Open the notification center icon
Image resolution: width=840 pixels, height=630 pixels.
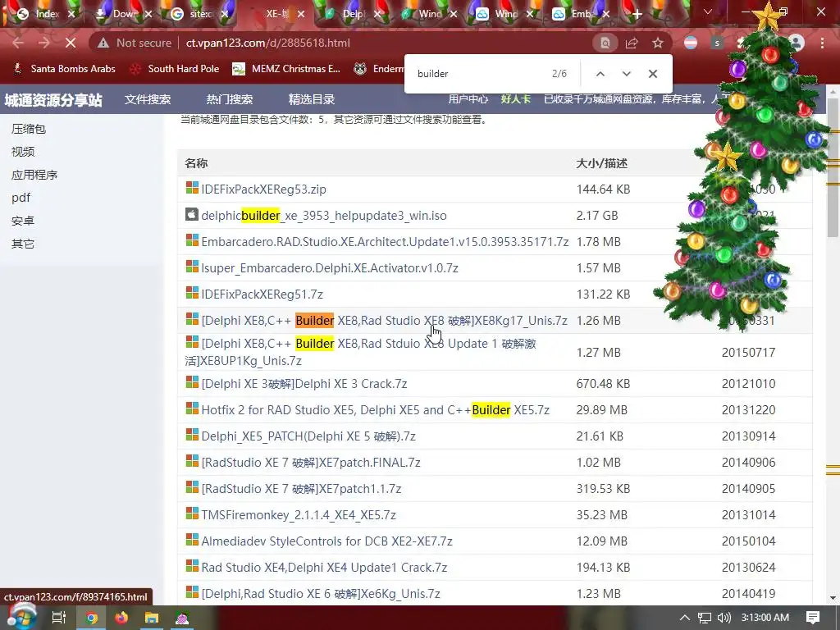[x=813, y=618]
